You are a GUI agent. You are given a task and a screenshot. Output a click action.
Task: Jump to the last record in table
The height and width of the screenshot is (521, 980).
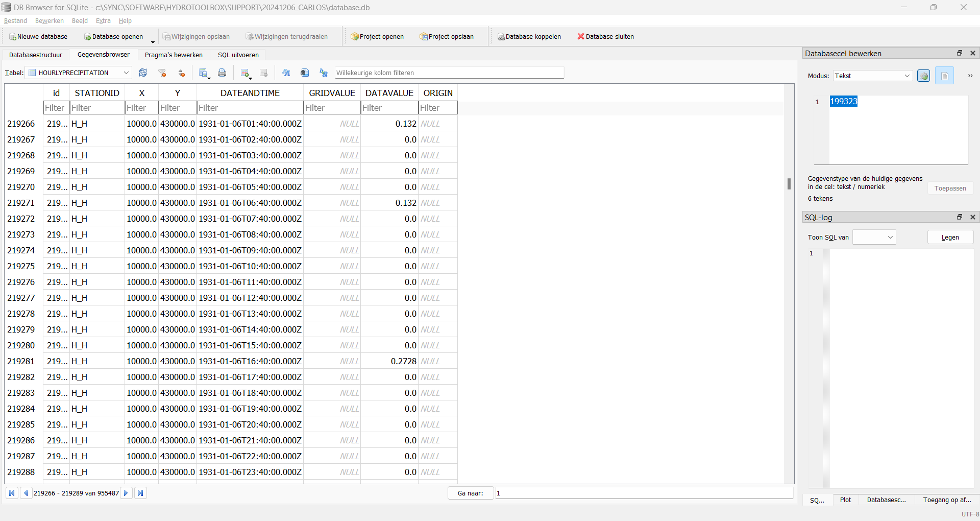140,493
